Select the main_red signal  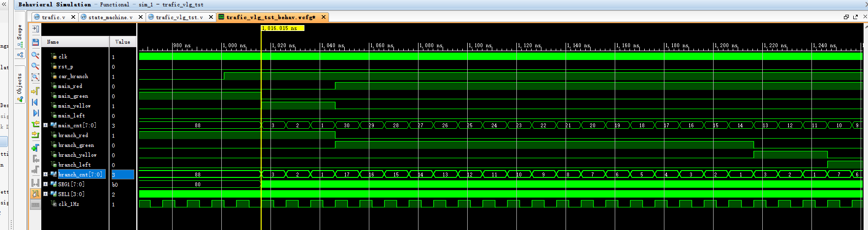70,86
